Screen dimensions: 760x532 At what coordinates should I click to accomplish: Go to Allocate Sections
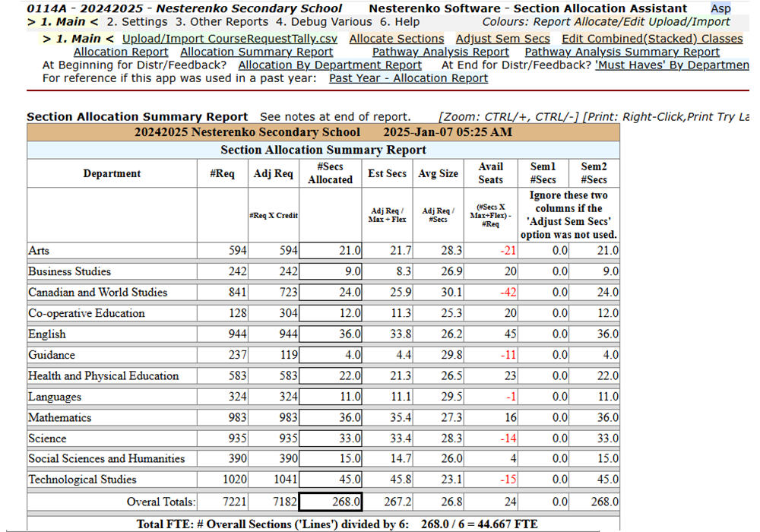tap(396, 39)
